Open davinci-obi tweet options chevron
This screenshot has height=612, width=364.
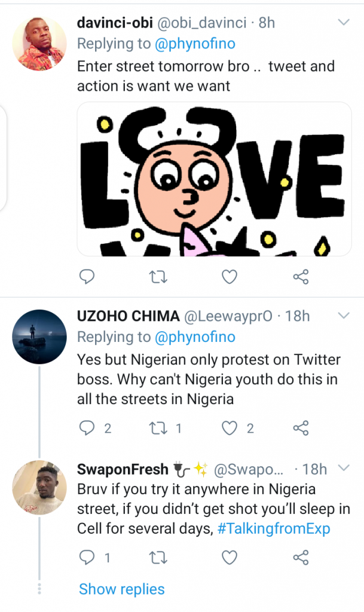coord(344,23)
